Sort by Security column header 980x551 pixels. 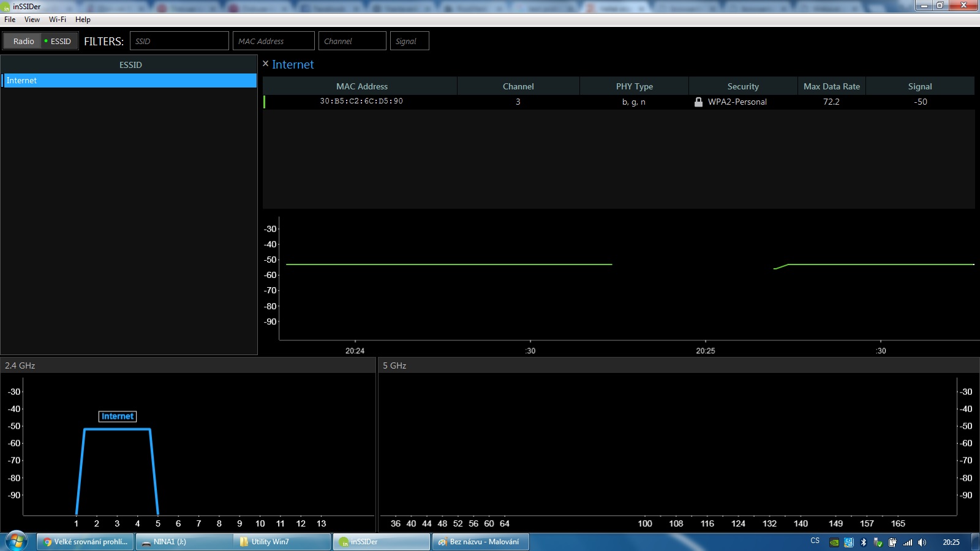coord(743,86)
